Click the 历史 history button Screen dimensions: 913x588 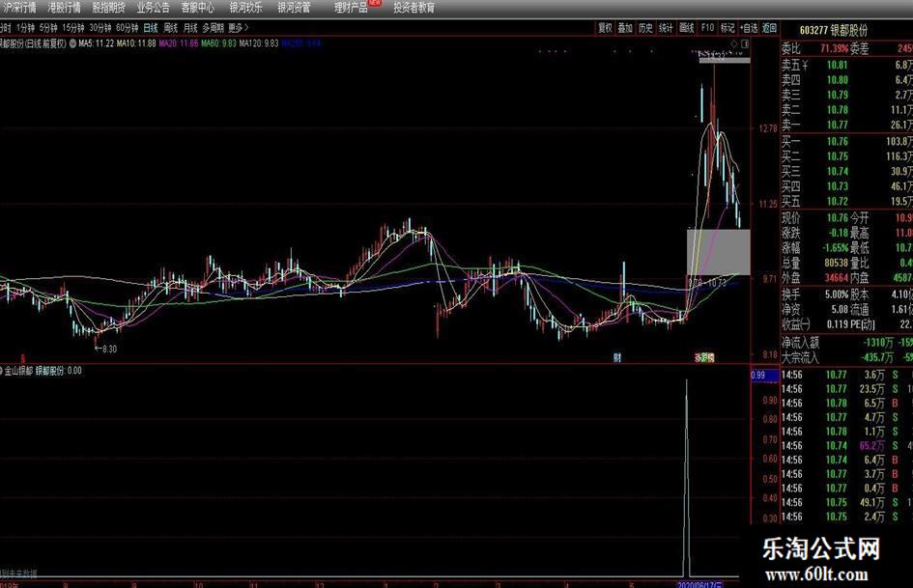pos(645,27)
